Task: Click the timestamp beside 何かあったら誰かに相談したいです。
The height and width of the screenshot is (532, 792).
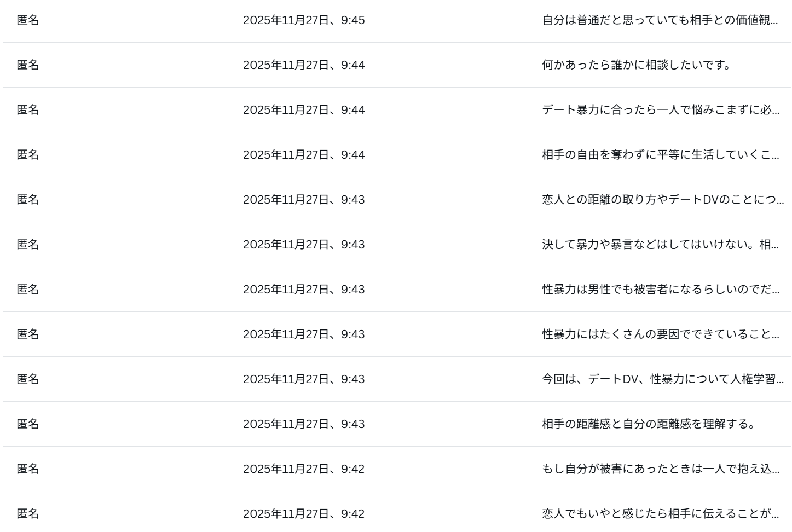Action: (304, 65)
